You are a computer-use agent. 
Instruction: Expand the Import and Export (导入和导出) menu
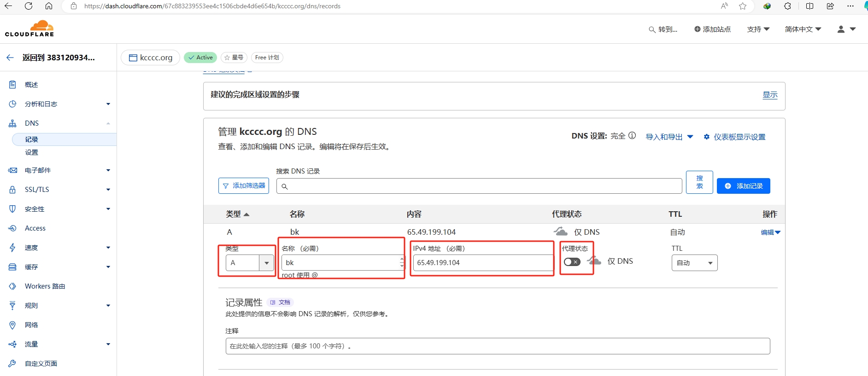pyautogui.click(x=669, y=137)
